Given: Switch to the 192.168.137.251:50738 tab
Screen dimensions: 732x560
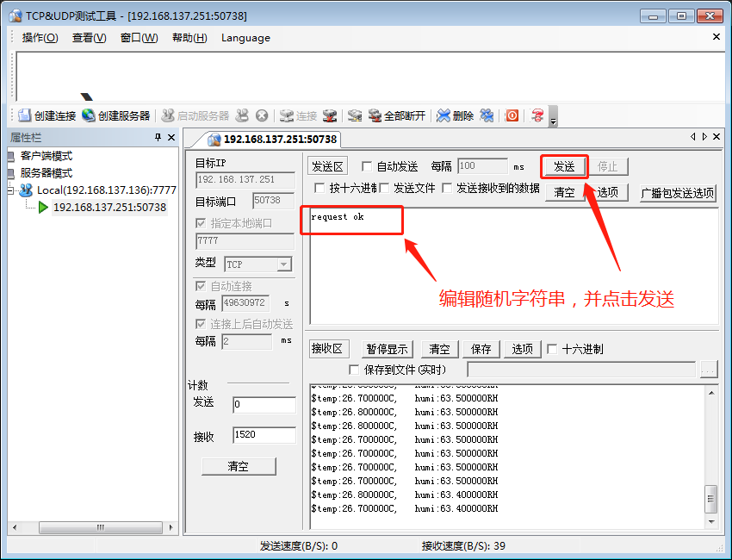Looking at the screenshot, I should (273, 140).
